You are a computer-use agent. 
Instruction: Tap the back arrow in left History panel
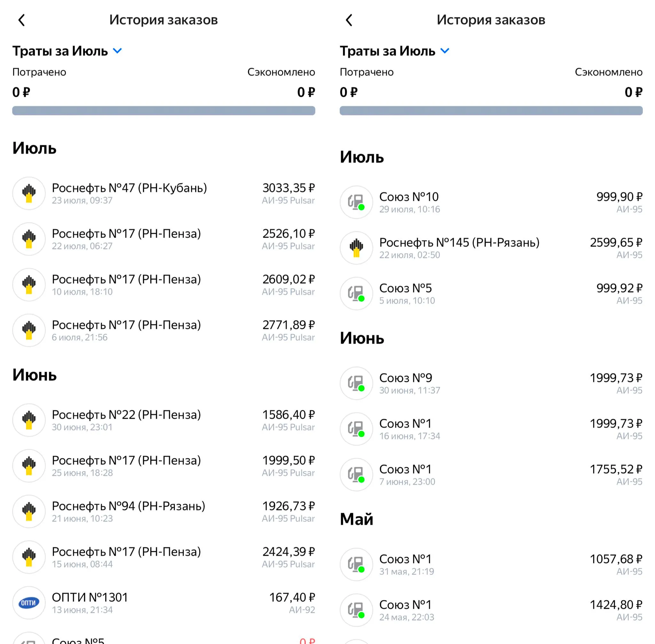[22, 20]
